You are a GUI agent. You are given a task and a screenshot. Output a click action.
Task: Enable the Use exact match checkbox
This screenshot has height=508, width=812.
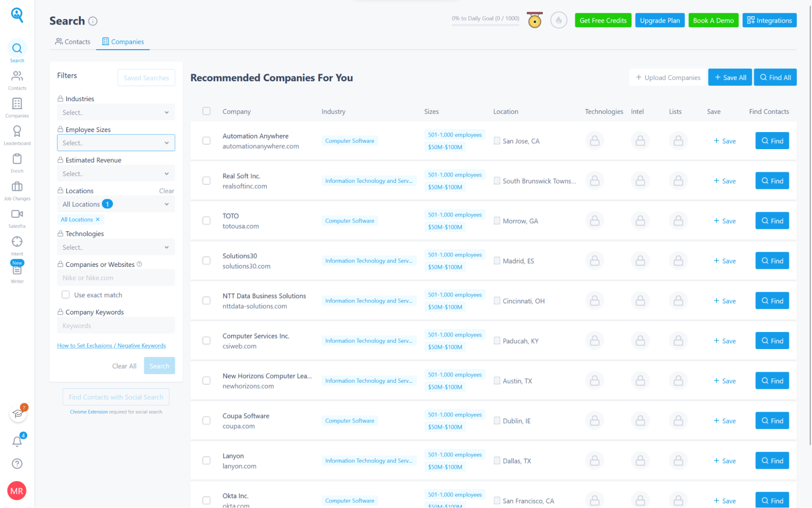coord(65,294)
